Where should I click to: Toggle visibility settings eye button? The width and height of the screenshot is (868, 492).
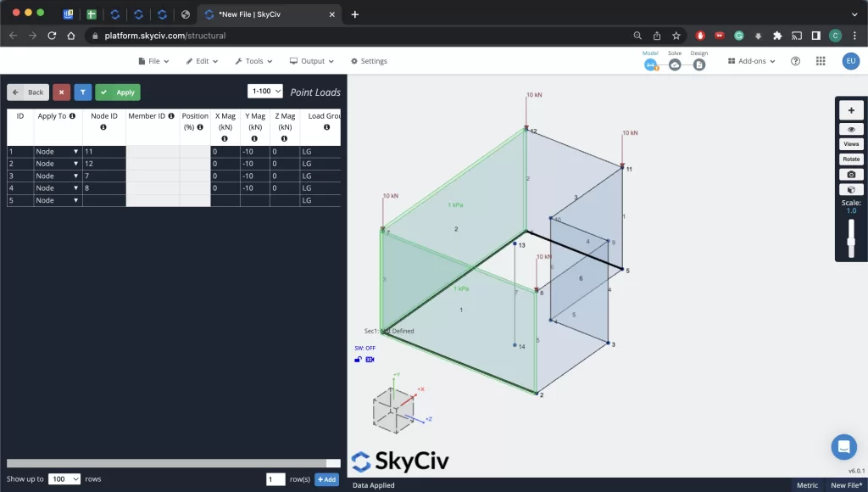click(851, 129)
